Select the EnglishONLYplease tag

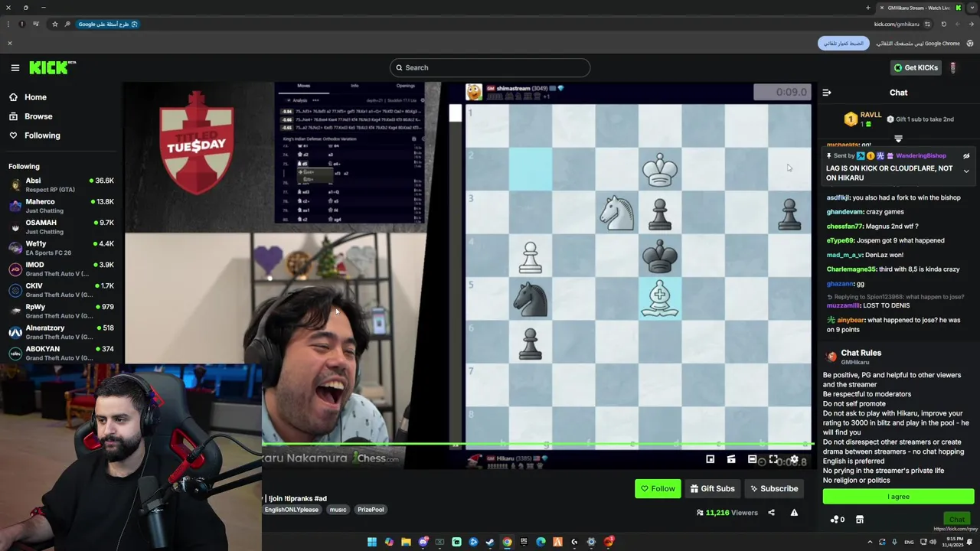(292, 510)
